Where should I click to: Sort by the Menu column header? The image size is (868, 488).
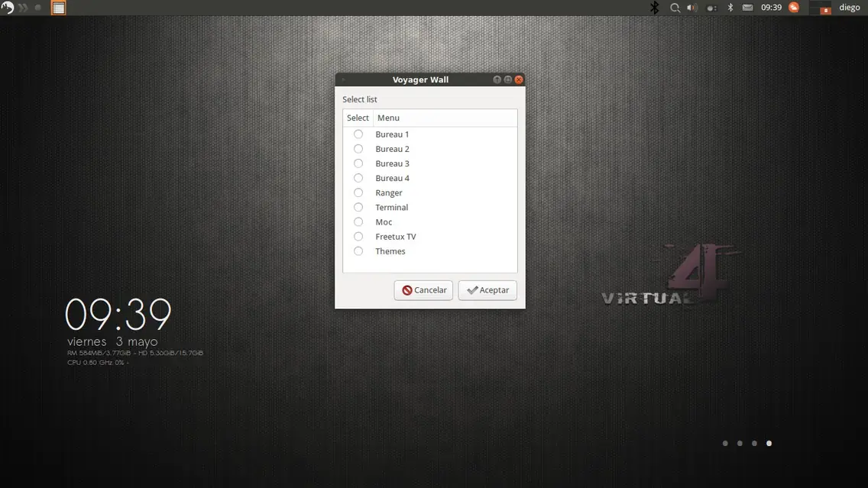pyautogui.click(x=445, y=118)
